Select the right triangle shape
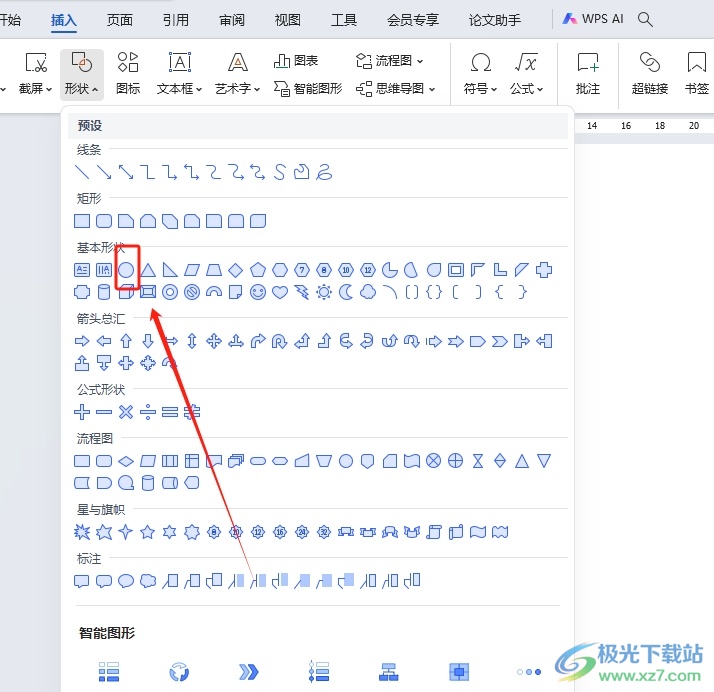The image size is (714, 692). (x=170, y=270)
